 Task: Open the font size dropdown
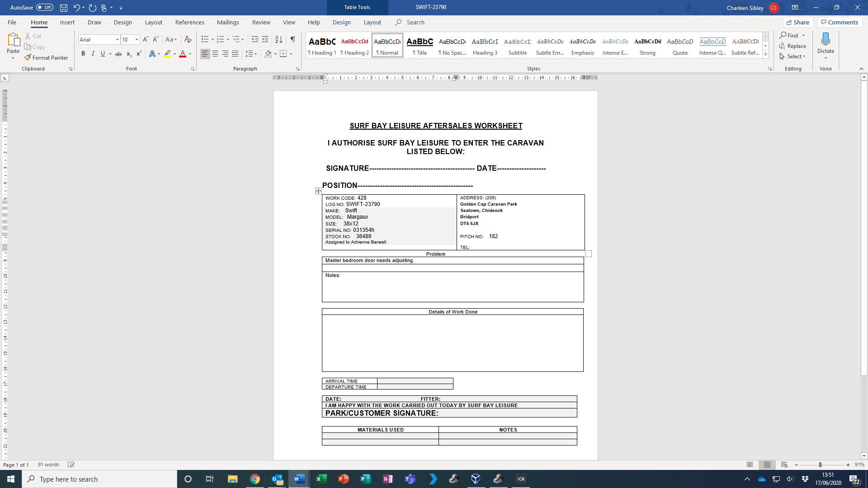[x=137, y=40]
